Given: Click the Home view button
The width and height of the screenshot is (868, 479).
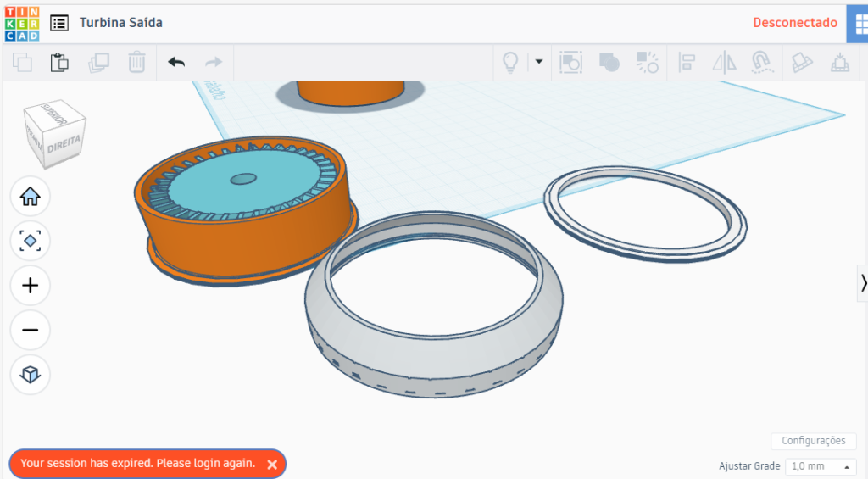Looking at the screenshot, I should (x=31, y=197).
